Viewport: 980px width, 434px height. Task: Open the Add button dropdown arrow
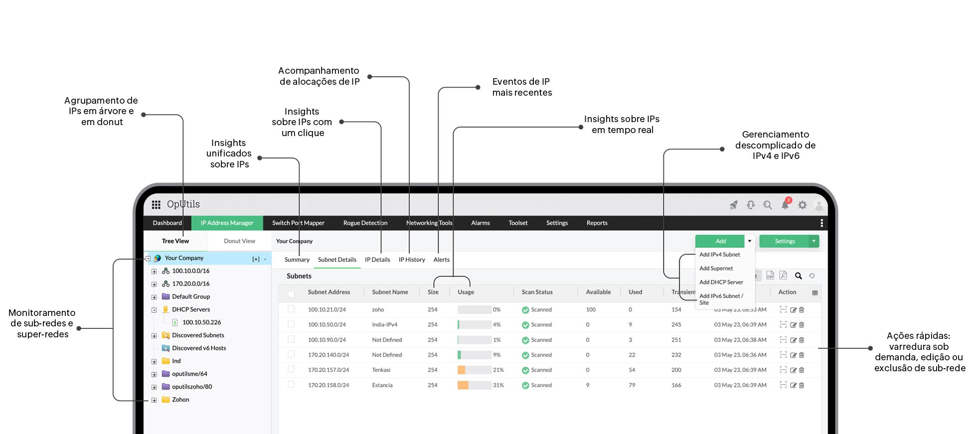coord(749,241)
